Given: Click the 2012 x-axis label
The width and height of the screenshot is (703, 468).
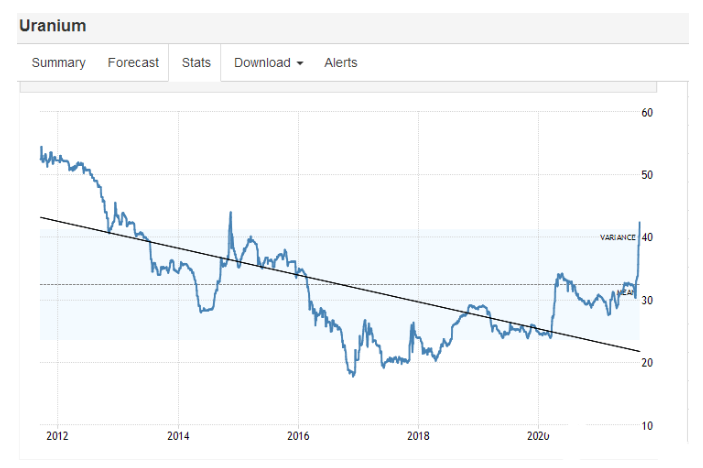Looking at the screenshot, I should click(x=57, y=437).
